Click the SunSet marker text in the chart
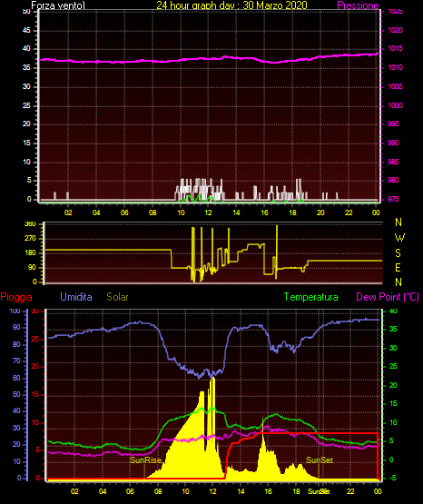Image resolution: width=423 pixels, height=504 pixels. (320, 460)
